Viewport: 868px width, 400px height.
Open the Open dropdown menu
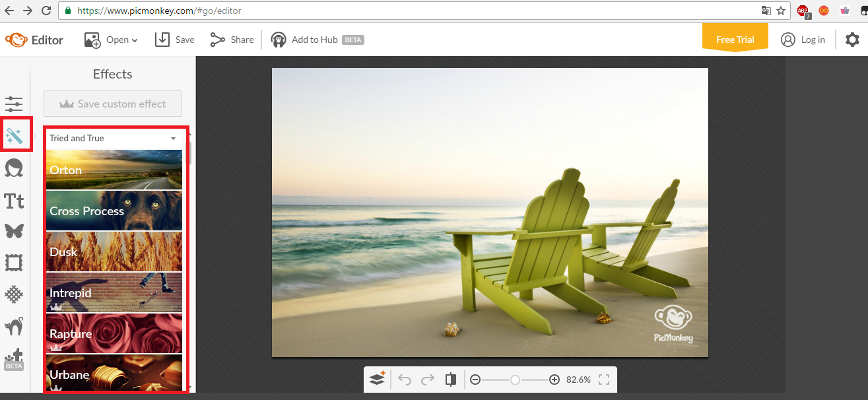[111, 40]
